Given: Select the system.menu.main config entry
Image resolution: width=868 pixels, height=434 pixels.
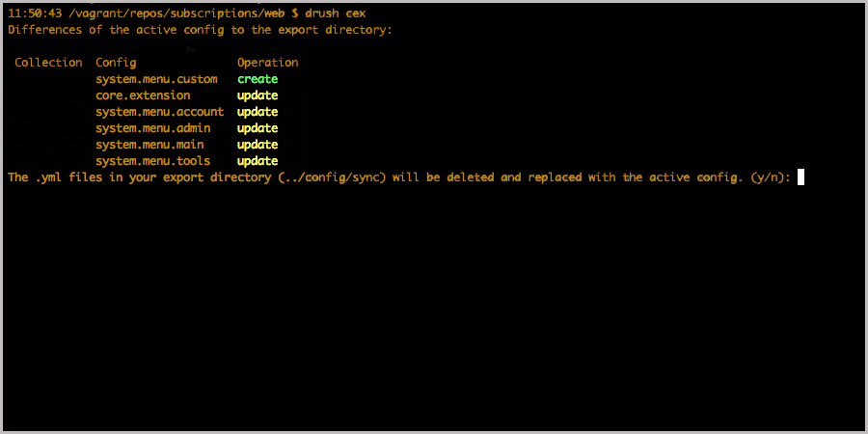Looking at the screenshot, I should point(149,145).
